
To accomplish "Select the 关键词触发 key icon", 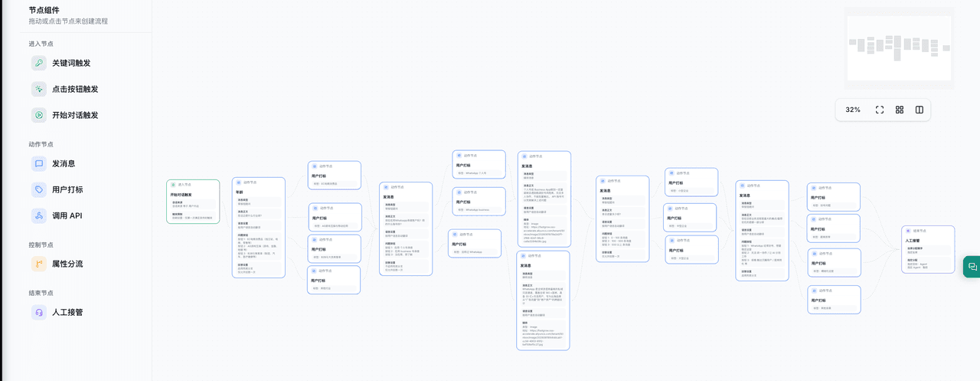I will [x=39, y=63].
